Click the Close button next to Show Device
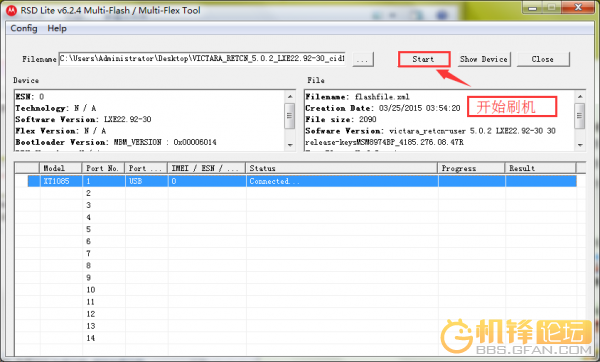The width and height of the screenshot is (600, 362). pyautogui.click(x=543, y=59)
